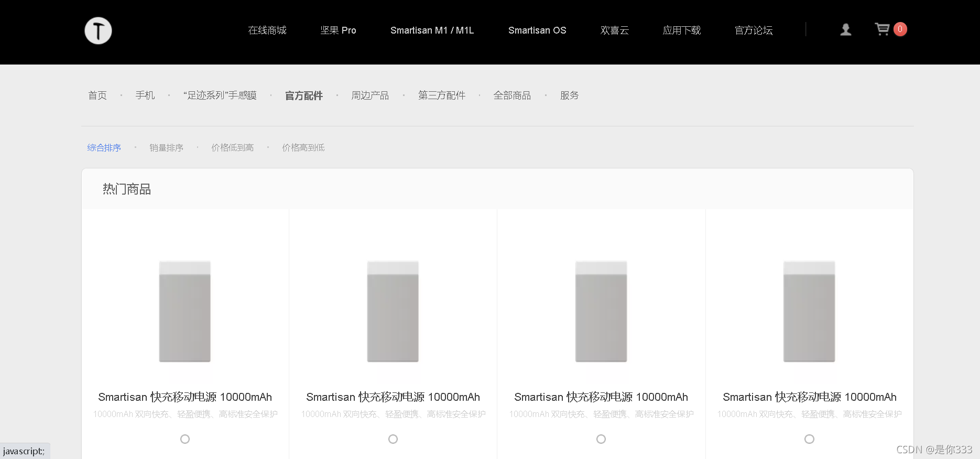Click third product's 10000mAh 双向快充 description
The height and width of the screenshot is (459, 980).
(x=602, y=414)
